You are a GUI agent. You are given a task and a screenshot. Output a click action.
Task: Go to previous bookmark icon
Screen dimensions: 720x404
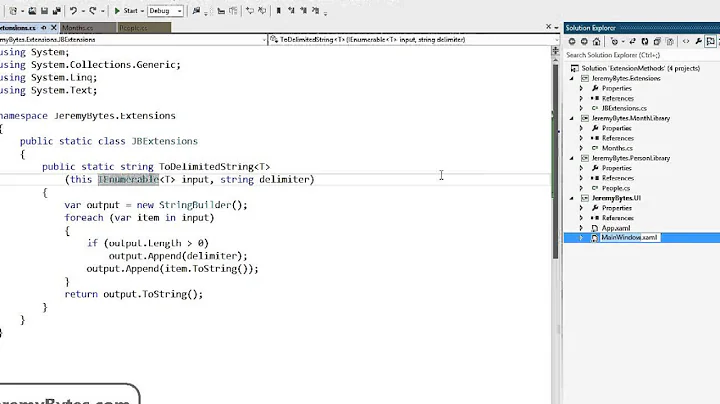[291, 11]
